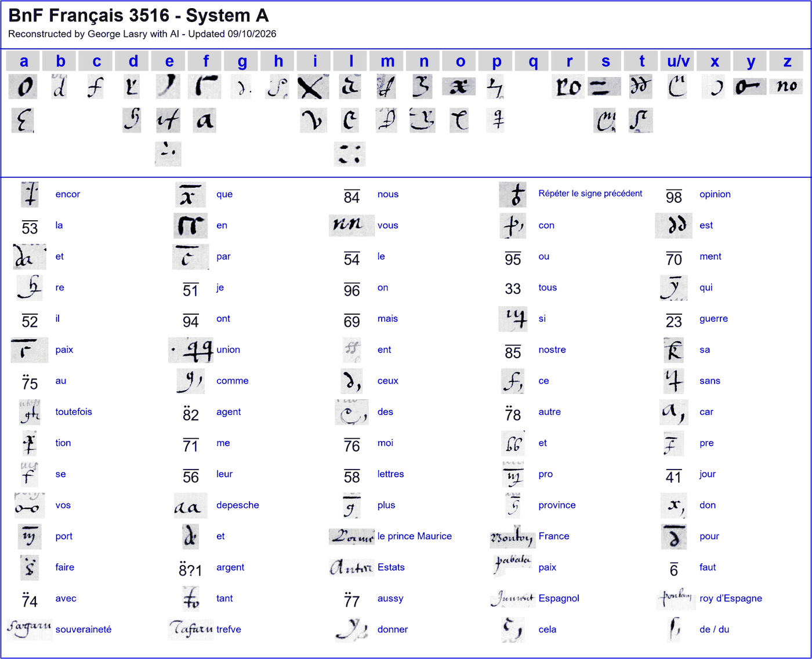Click the letter 'a' column header
The image size is (812, 659).
[24, 61]
